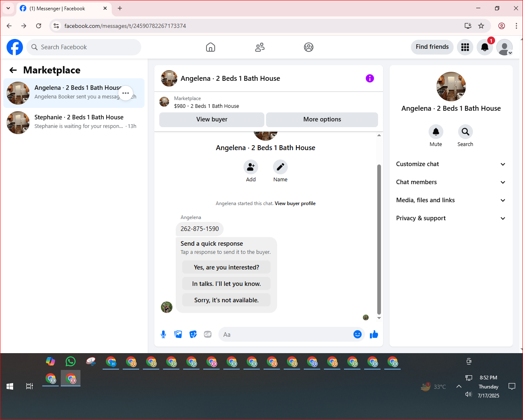
Task: Click Angelena's avatar in chat header
Action: (169, 78)
